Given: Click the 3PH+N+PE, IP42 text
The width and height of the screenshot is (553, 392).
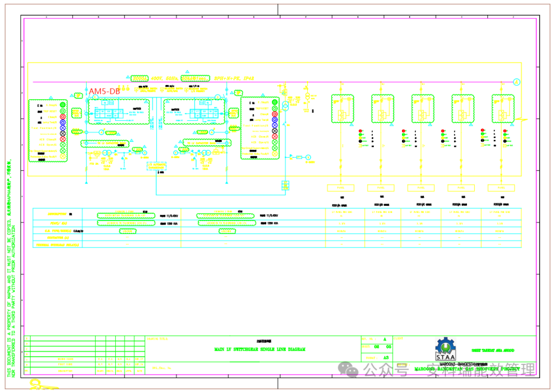Looking at the screenshot, I should 234,78.
